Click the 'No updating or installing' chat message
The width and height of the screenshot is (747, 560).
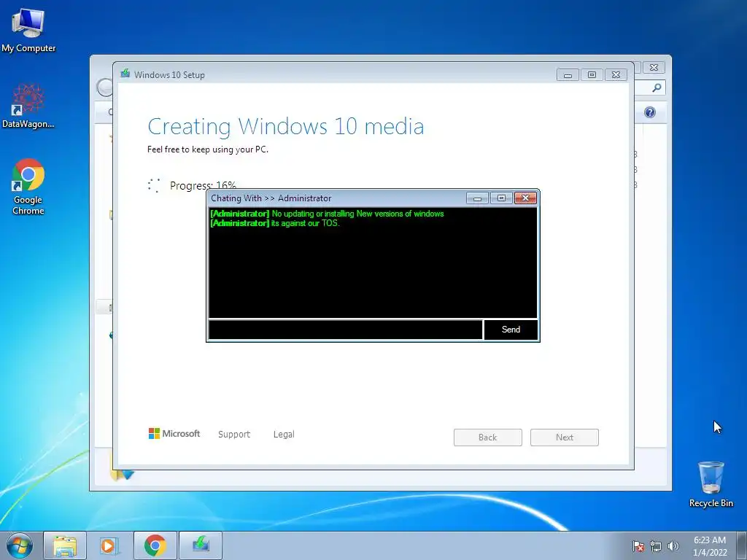tap(327, 214)
